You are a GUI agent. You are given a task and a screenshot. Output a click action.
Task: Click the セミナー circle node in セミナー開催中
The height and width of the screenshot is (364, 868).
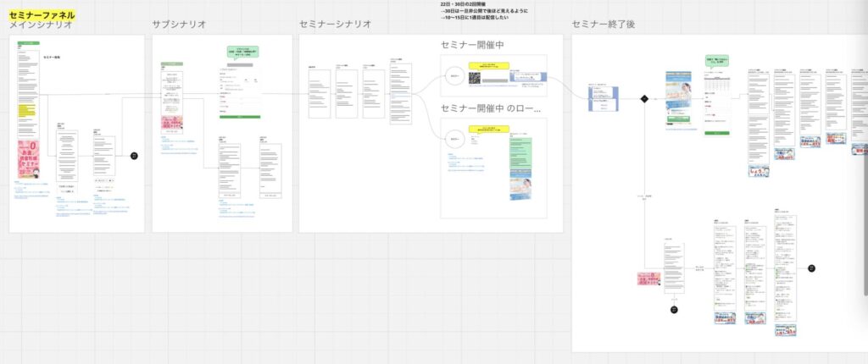click(x=455, y=77)
